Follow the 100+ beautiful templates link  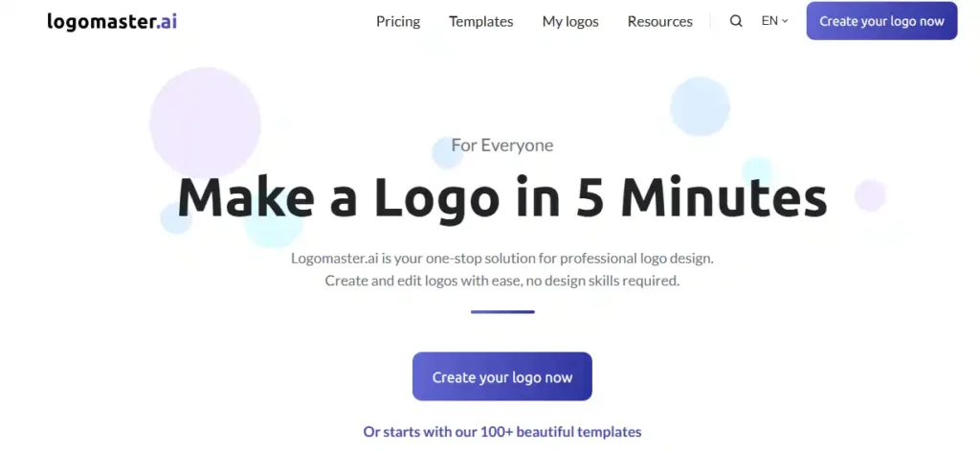pyautogui.click(x=501, y=431)
